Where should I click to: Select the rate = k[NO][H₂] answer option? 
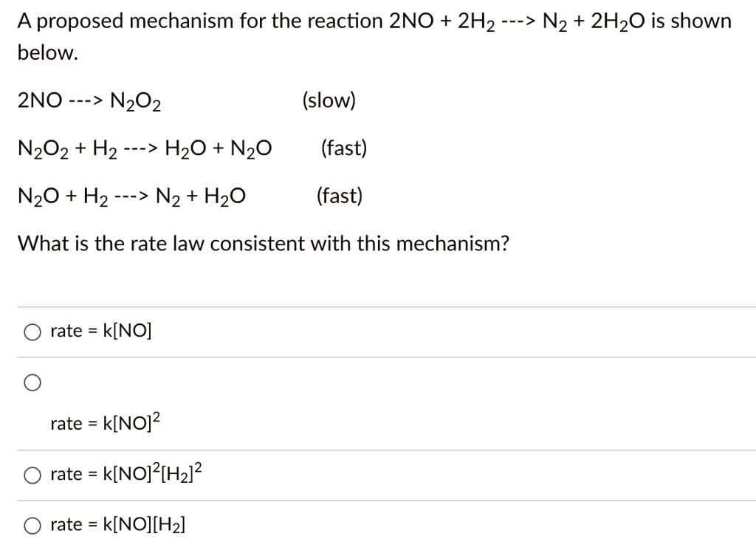32,525
